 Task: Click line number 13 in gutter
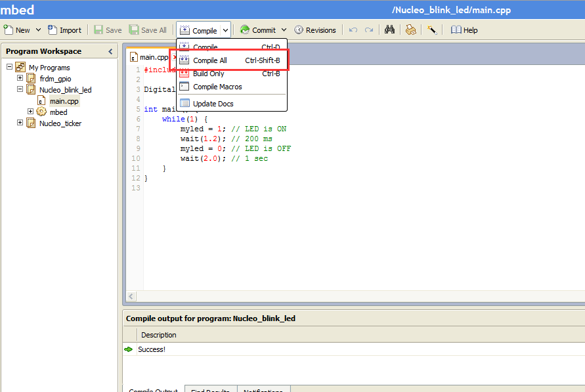(135, 188)
